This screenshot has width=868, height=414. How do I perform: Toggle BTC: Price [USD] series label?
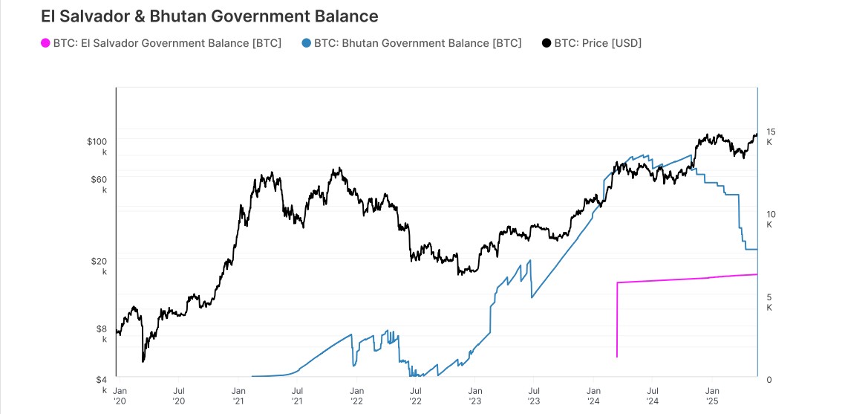598,43
